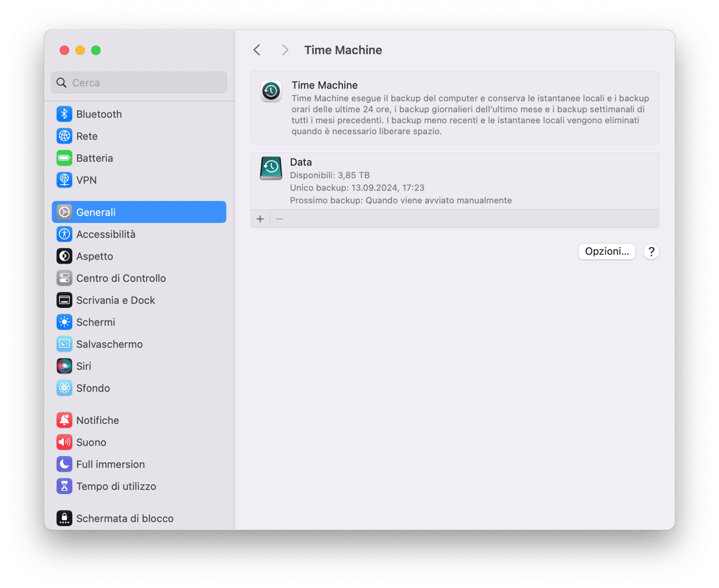This screenshot has width=719, height=588.
Task: Click the magnifying glass search icon
Action: (x=61, y=83)
